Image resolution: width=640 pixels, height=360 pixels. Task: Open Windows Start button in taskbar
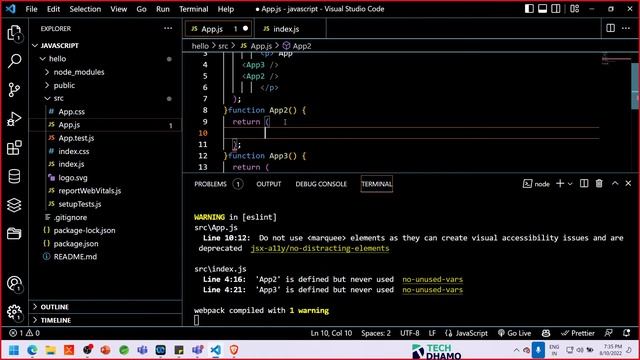pos(14,350)
